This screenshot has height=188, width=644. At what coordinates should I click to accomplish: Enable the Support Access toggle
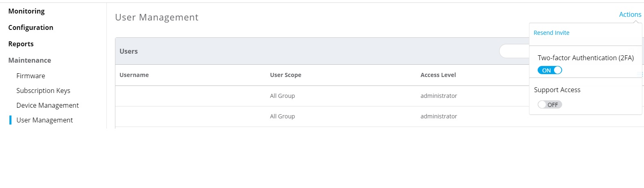pos(549,105)
